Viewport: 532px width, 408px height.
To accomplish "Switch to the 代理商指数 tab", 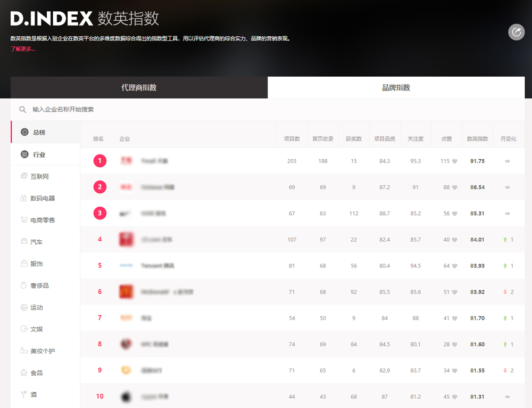I will tap(138, 87).
